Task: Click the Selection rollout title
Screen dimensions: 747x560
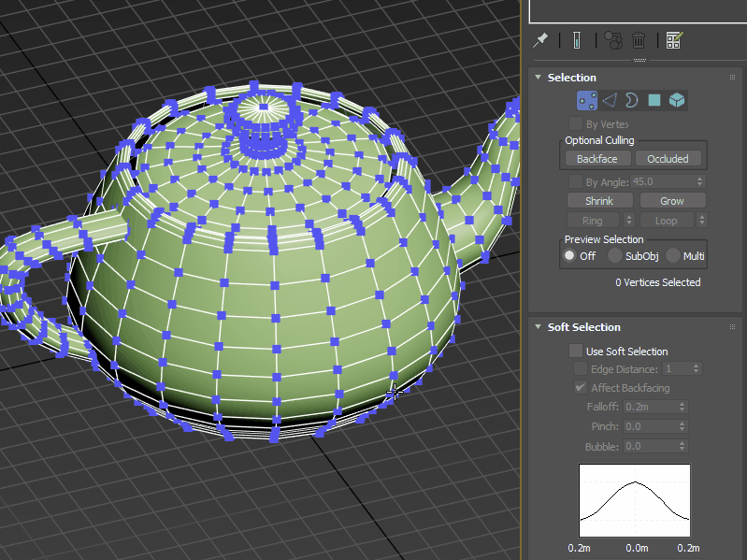Action: [571, 78]
